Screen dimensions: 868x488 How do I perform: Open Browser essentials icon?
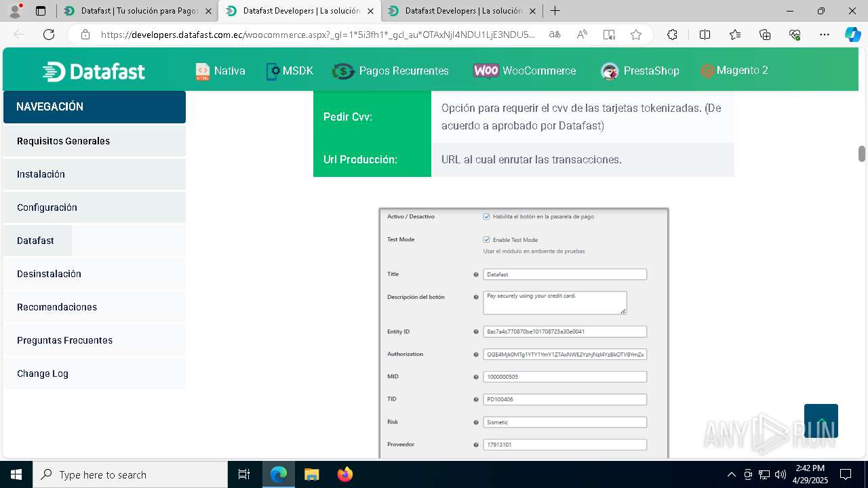click(795, 35)
